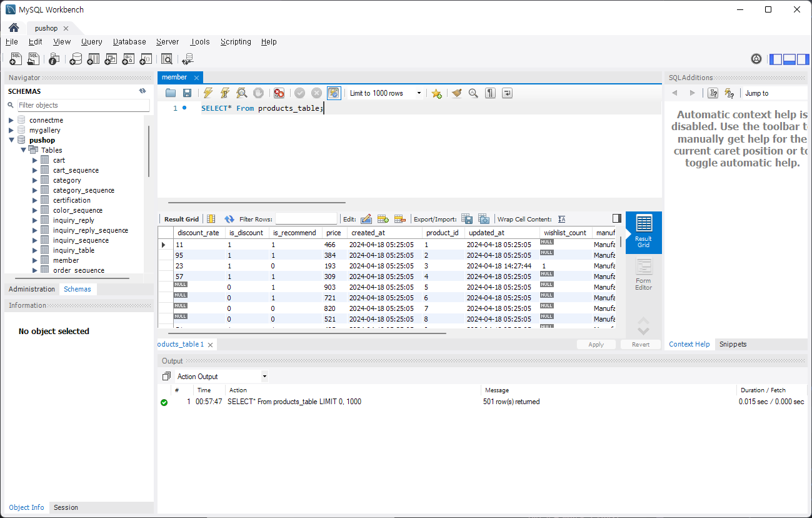The width and height of the screenshot is (812, 518).
Task: Roll back the current transaction
Action: (x=316, y=93)
